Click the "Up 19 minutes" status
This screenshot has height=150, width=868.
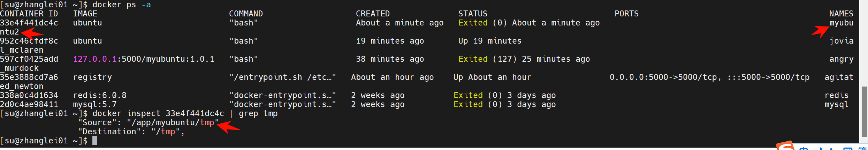(490, 41)
